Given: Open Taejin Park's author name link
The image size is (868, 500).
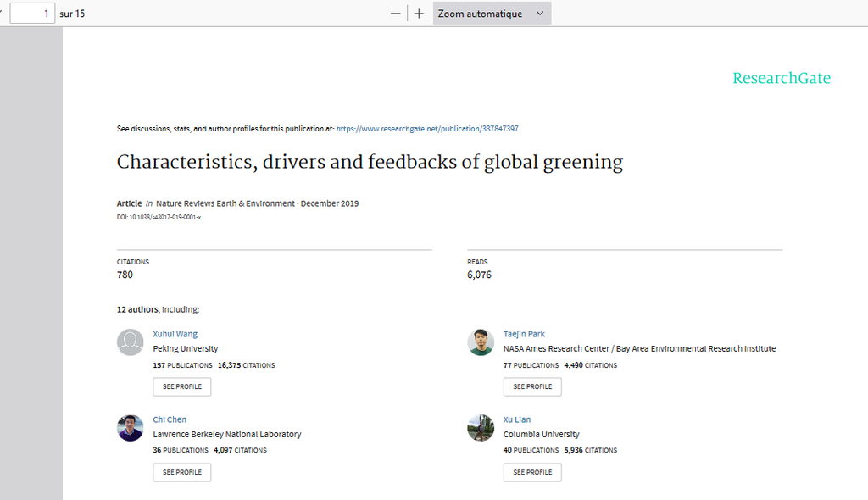Looking at the screenshot, I should pyautogui.click(x=524, y=334).
